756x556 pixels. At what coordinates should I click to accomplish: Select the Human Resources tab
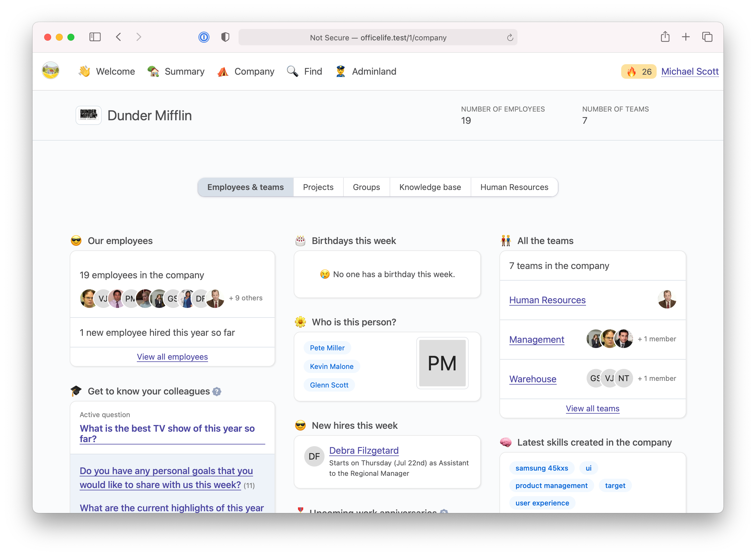click(514, 187)
